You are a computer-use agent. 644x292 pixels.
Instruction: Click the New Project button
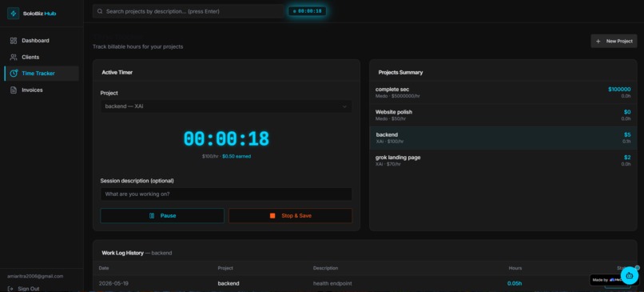[614, 41]
